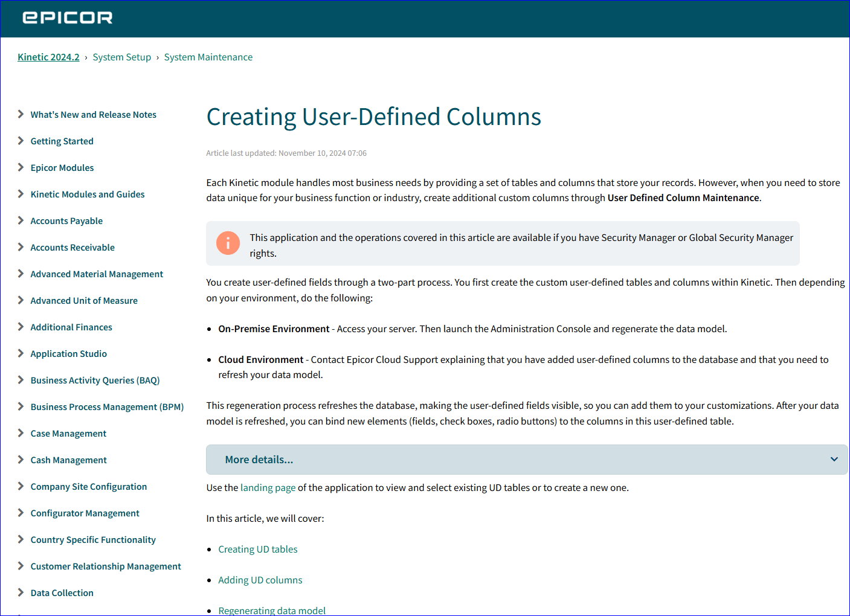Expand Customer Relationship Management chevron
Screen dimensions: 850x616
[21, 566]
